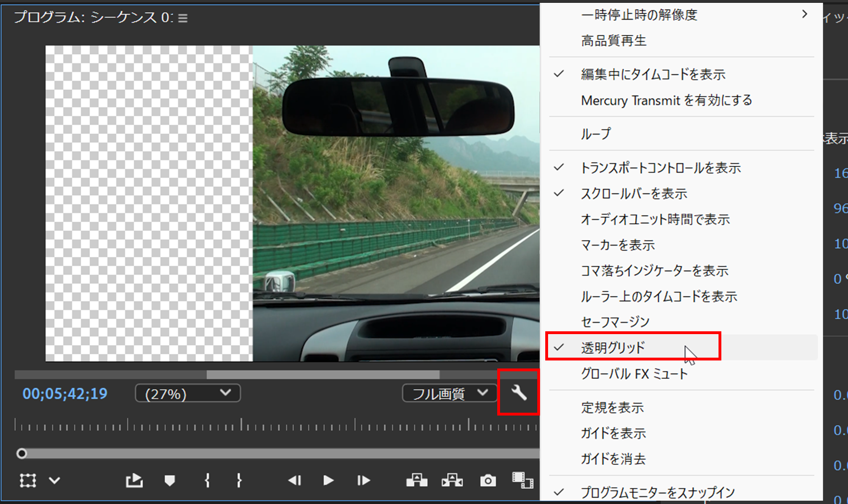
Task: Add a Marker with the marker icon
Action: 169,480
